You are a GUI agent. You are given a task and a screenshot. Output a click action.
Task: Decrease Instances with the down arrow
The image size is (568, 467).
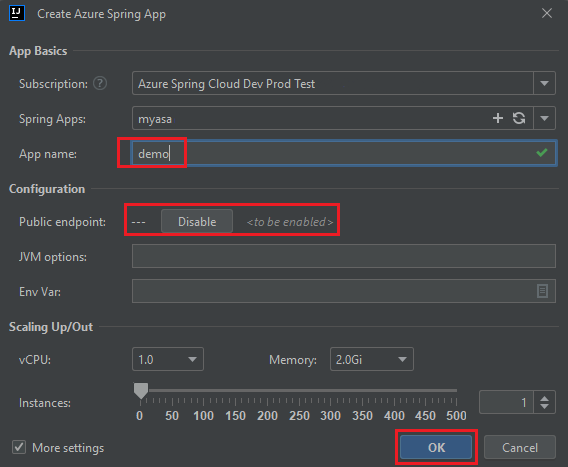(x=544, y=406)
